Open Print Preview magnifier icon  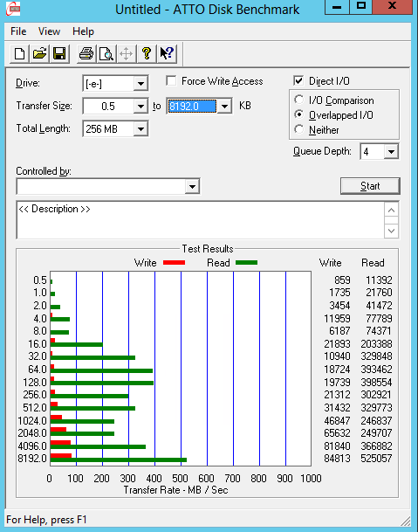click(106, 53)
